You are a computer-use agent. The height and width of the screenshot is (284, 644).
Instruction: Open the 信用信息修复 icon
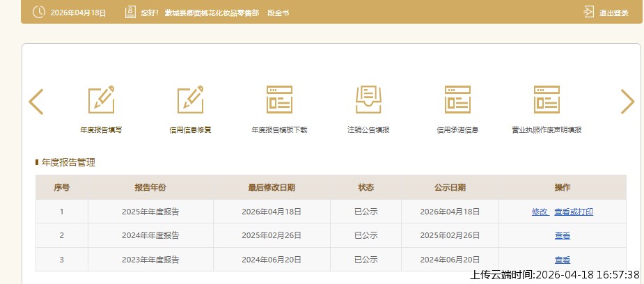coord(190,100)
